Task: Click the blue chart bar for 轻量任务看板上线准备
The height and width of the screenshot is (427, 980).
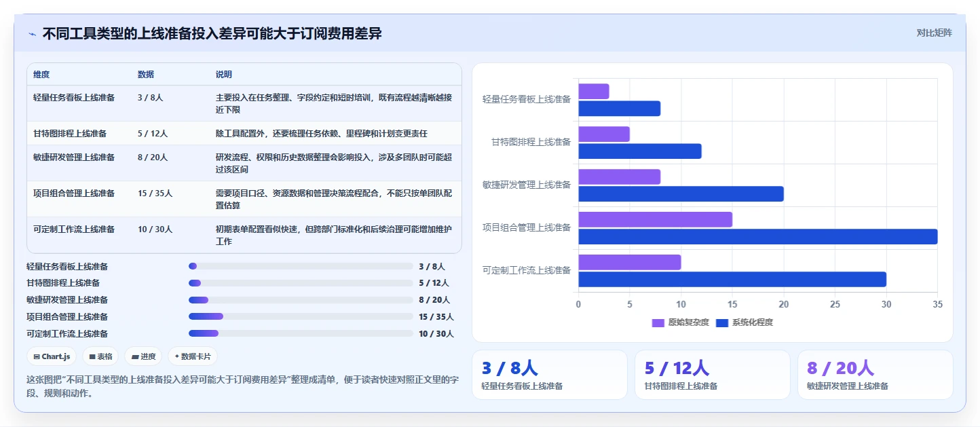Action: pos(619,109)
